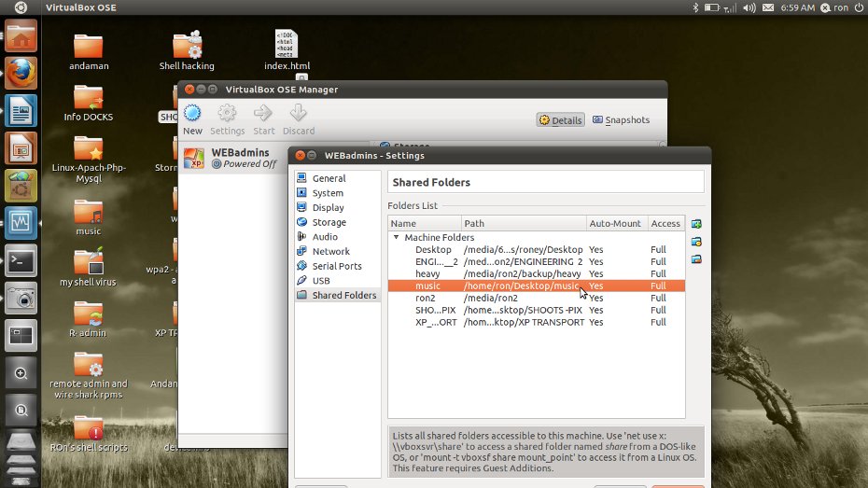This screenshot has width=868, height=488.
Task: Switch to Details view button
Action: click(560, 120)
